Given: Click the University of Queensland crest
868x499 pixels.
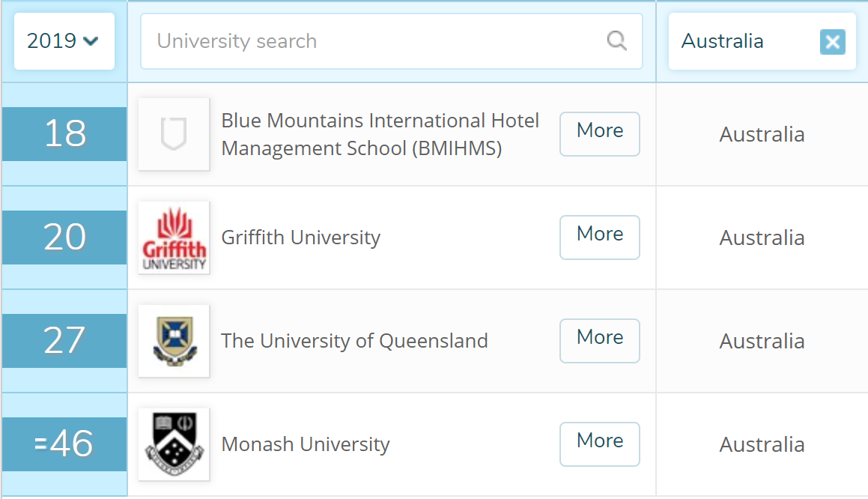Looking at the screenshot, I should point(174,341).
